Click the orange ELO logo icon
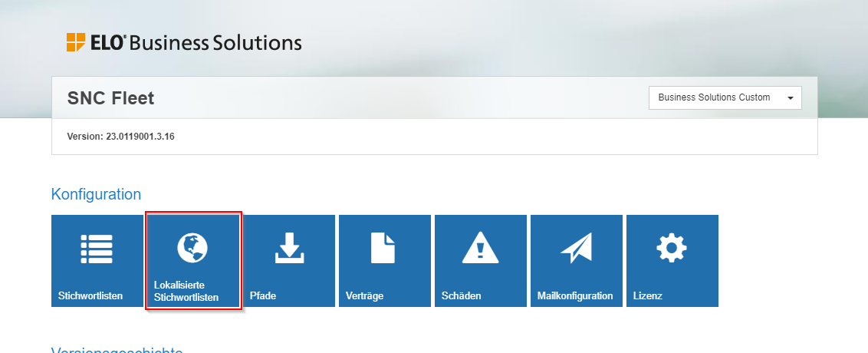This screenshot has width=868, height=353. click(x=76, y=42)
